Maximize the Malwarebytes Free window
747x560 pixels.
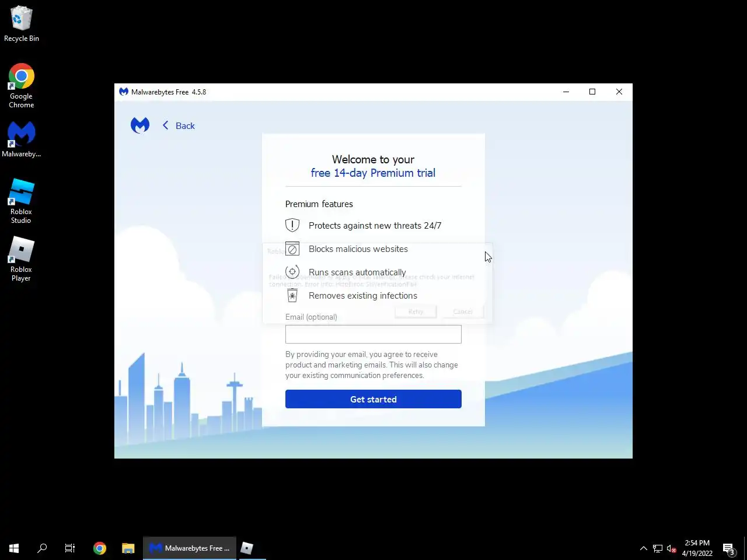(592, 92)
